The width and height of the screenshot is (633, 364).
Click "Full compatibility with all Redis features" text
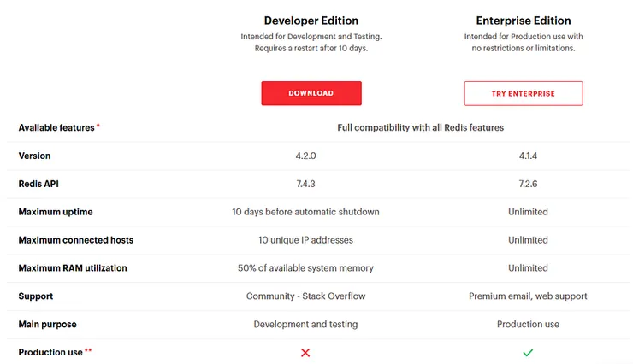420,127
